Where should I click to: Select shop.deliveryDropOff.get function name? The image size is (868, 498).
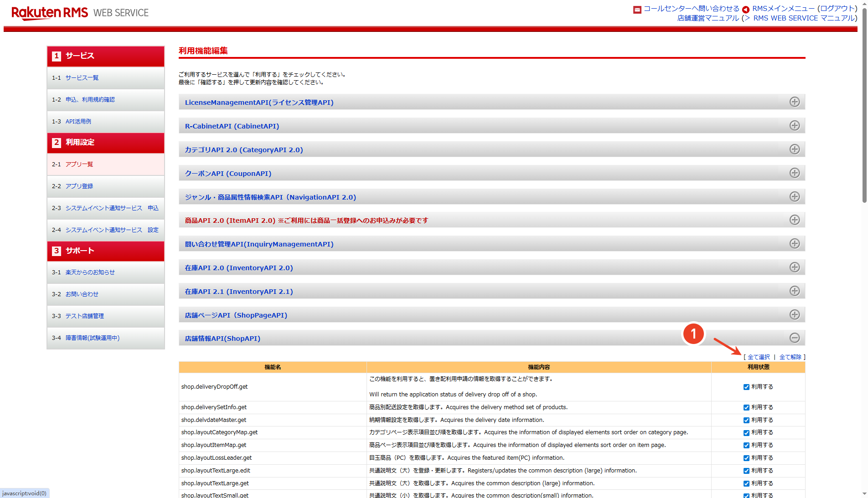214,387
